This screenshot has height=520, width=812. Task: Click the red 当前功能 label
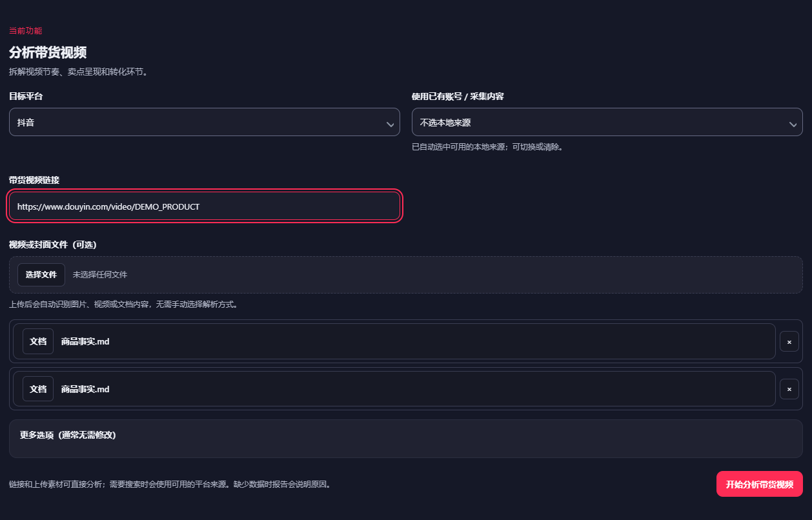coord(26,31)
